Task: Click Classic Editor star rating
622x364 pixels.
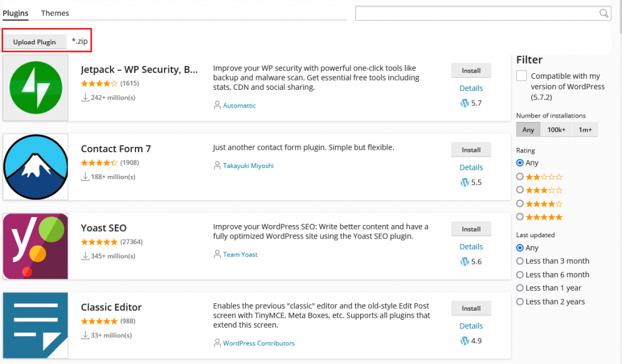Action: (x=99, y=321)
